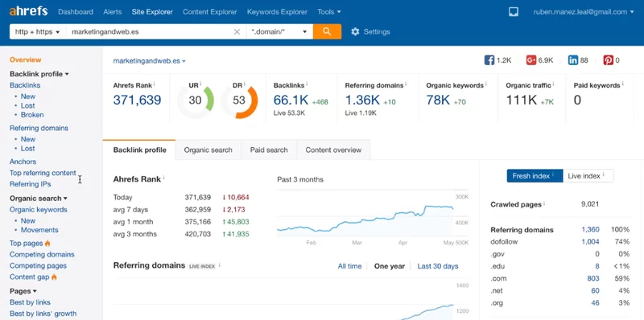Click the 1.36K referring domains value

362,101
